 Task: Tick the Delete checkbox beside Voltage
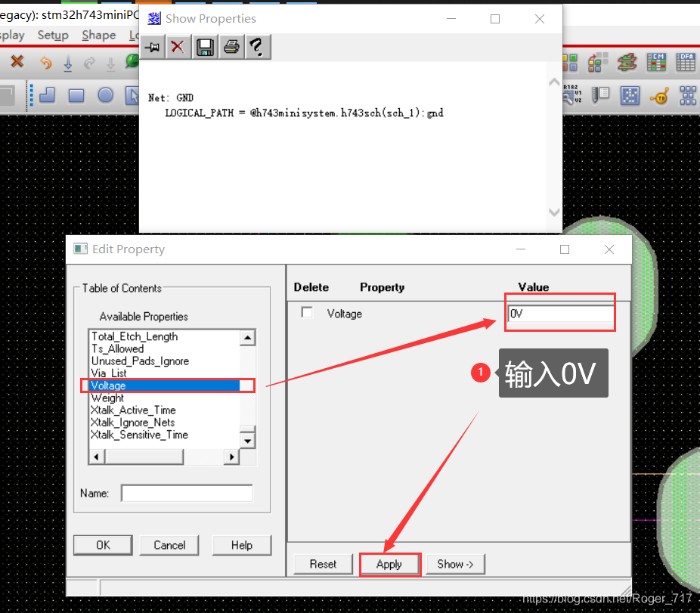click(307, 313)
